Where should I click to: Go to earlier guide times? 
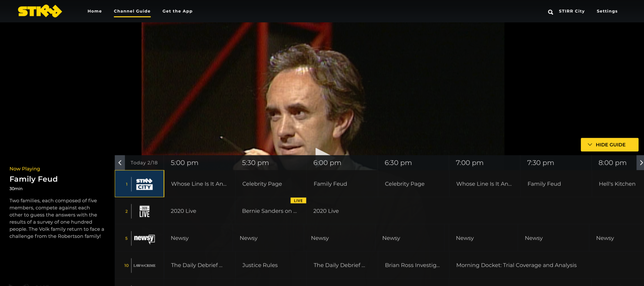[120, 163]
